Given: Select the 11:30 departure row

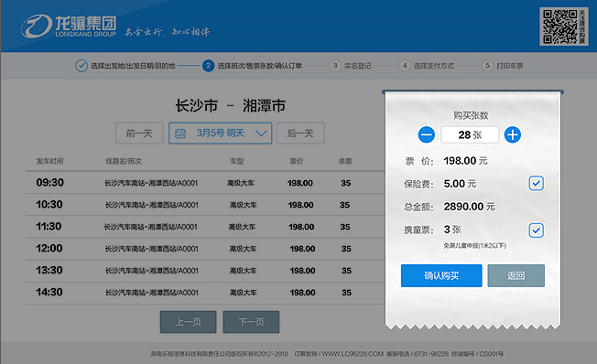Looking at the screenshot, I should tap(206, 227).
